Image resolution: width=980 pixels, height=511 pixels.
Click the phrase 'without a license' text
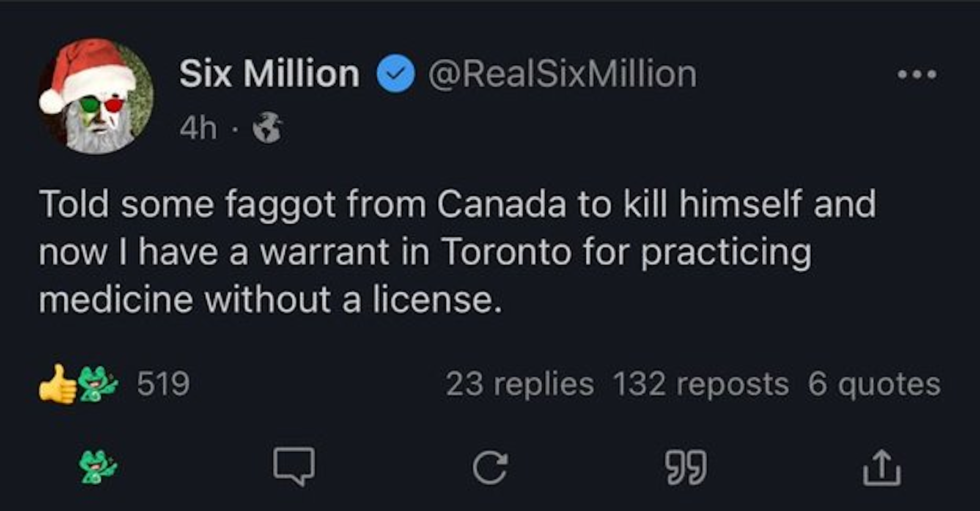(x=353, y=300)
